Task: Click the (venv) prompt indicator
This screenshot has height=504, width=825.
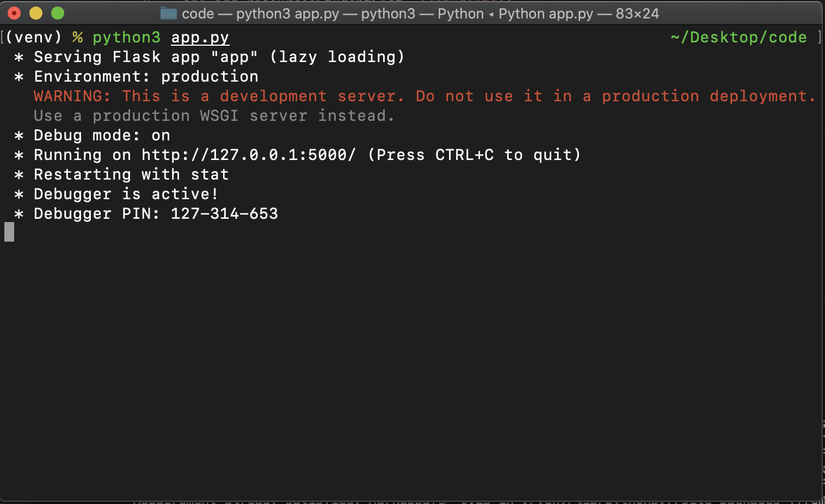Action: (x=34, y=38)
